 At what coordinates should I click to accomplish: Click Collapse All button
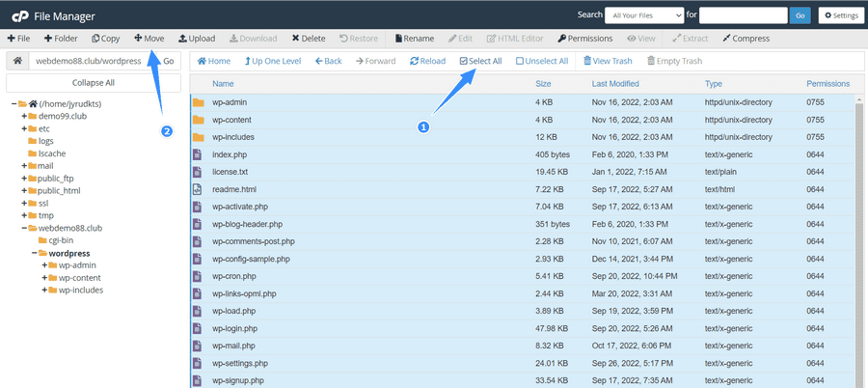tap(94, 83)
